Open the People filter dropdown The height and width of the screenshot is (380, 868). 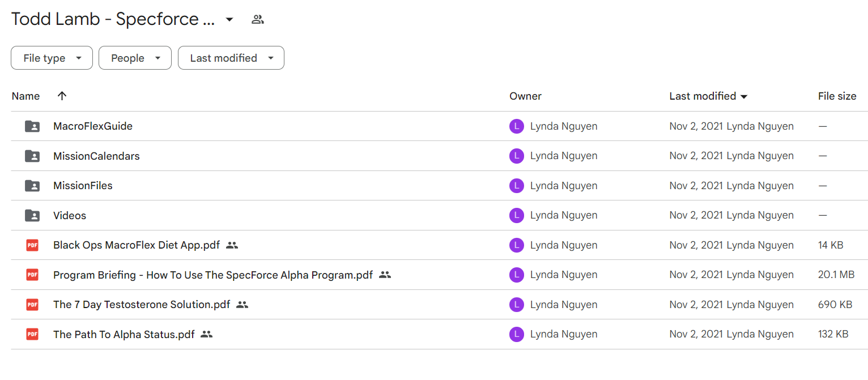click(x=135, y=58)
